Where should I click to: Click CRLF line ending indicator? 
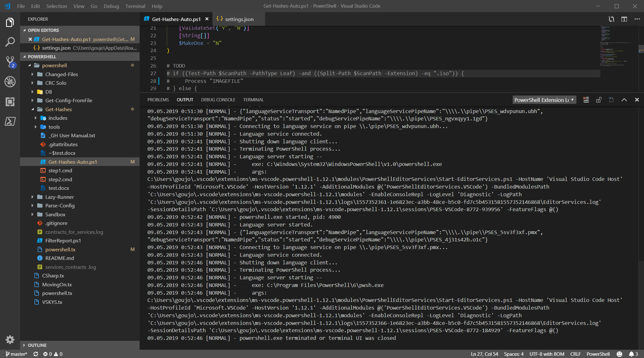(575, 354)
